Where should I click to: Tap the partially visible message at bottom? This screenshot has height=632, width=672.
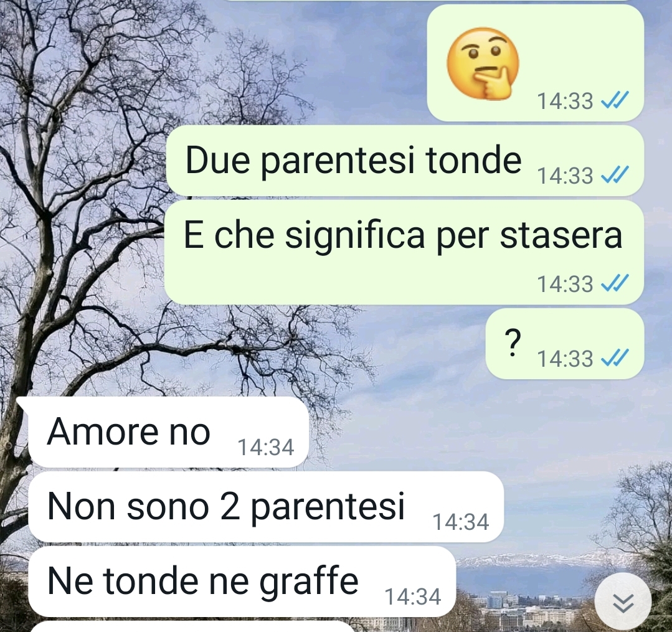point(193,626)
